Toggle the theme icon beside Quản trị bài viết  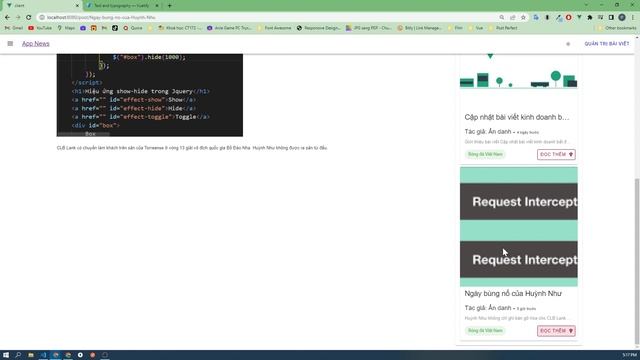(568, 44)
